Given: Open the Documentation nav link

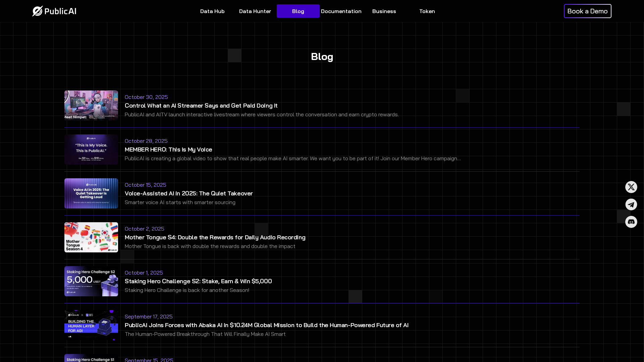Looking at the screenshot, I should click(x=341, y=11).
